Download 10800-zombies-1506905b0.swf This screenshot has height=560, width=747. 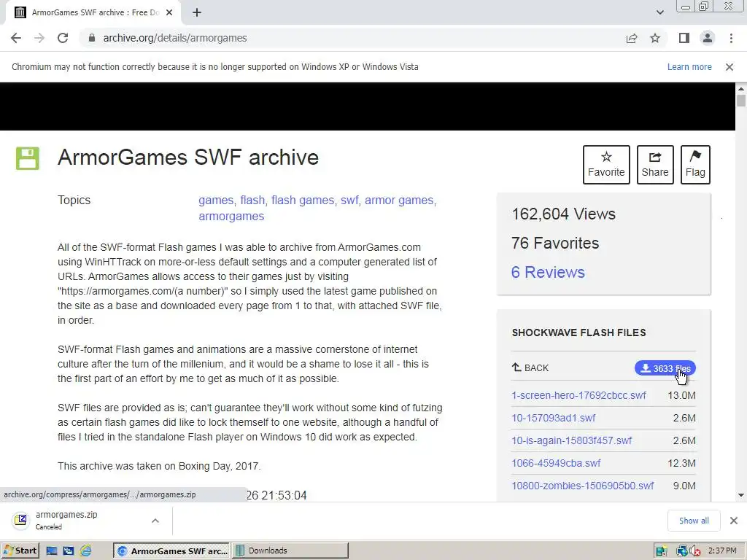(x=583, y=486)
